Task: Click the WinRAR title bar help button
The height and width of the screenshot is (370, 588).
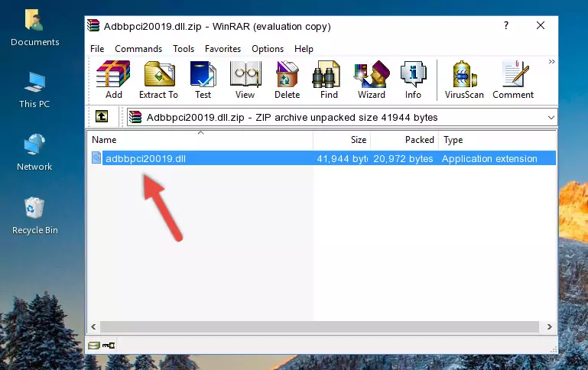Action: pyautogui.click(x=506, y=25)
